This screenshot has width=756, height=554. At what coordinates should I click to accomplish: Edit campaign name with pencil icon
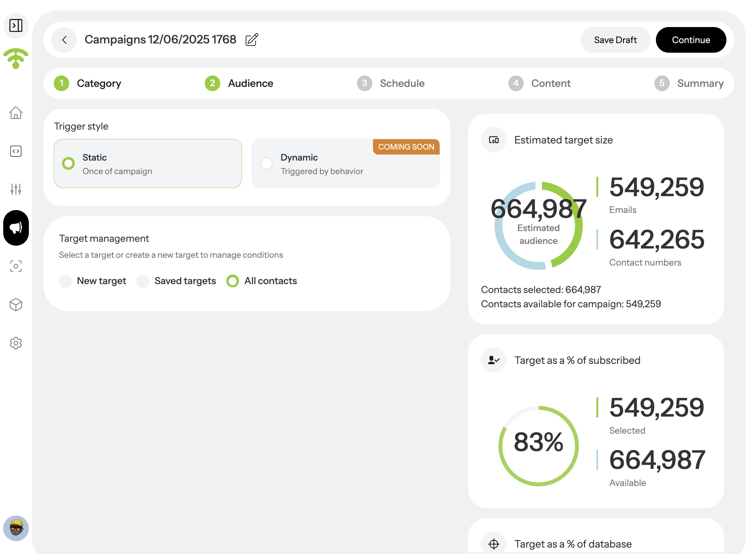252,40
